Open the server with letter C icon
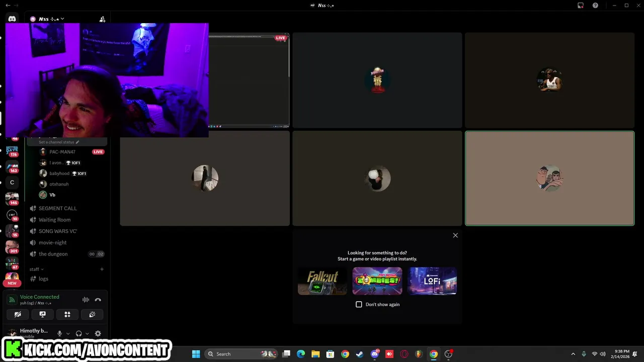The image size is (644, 362). (x=12, y=183)
